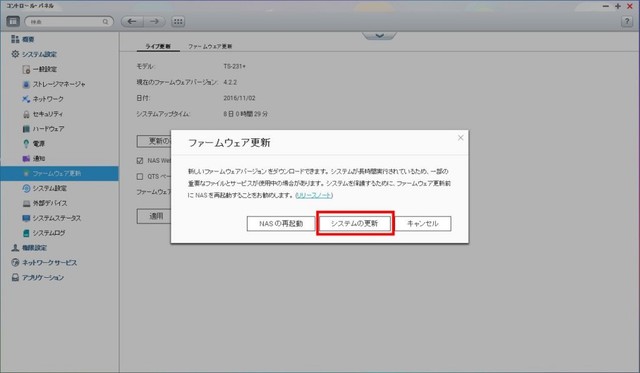
Task: Go forward with the right arrow button
Action: (154, 21)
